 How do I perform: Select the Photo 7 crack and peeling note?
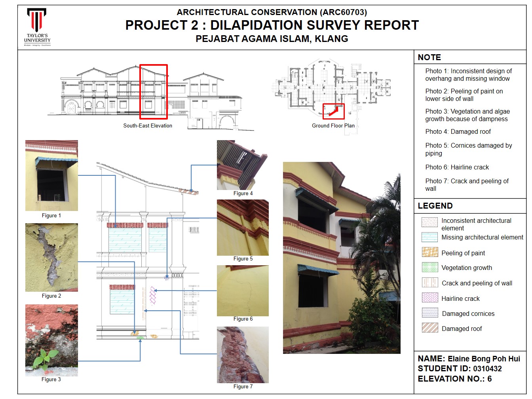point(467,185)
